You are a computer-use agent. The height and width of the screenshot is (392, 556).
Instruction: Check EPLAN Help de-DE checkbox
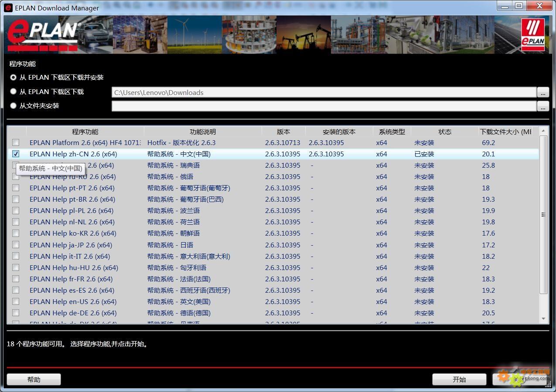click(x=16, y=313)
